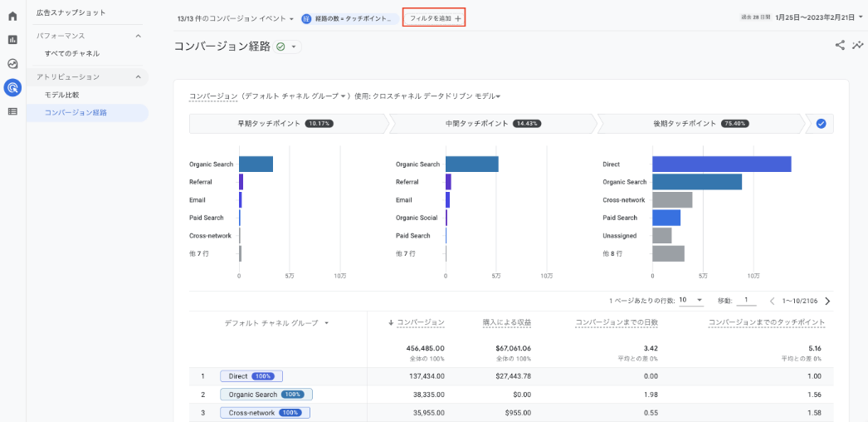
Task: Open the Home icon in left rail
Action: click(12, 16)
